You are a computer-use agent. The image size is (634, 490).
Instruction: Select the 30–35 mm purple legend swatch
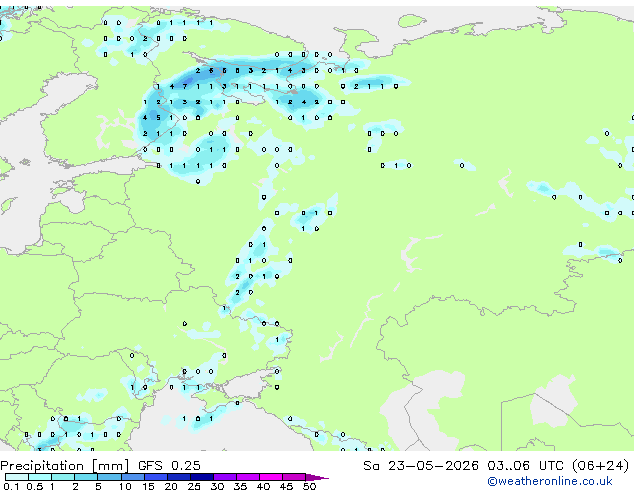[x=225, y=477]
